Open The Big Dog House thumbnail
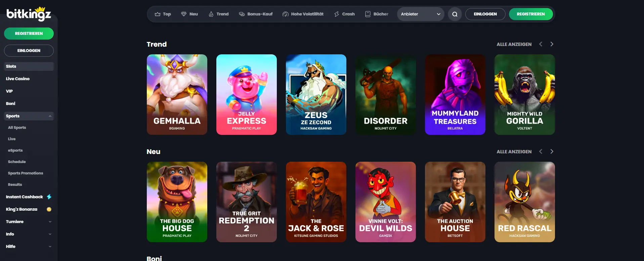Viewport: 644px width, 261px height. tap(177, 202)
